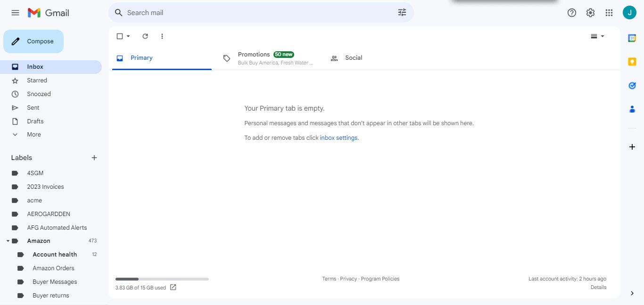Click the Starred star icon
644x305 pixels.
tap(15, 80)
